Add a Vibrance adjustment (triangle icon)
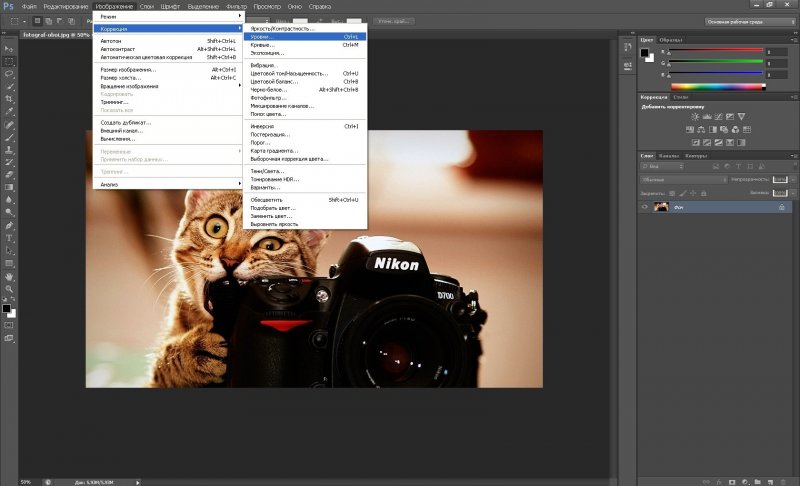The height and width of the screenshot is (486, 800). click(x=741, y=117)
